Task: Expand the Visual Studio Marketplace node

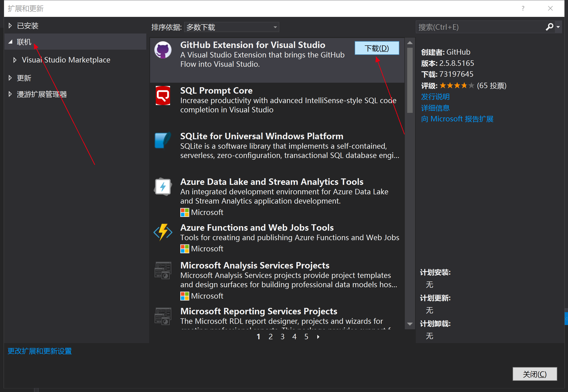Action: coord(15,60)
